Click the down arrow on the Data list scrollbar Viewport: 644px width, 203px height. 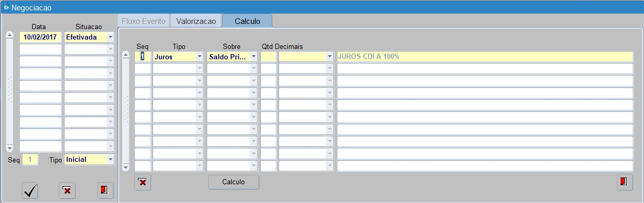click(9, 148)
